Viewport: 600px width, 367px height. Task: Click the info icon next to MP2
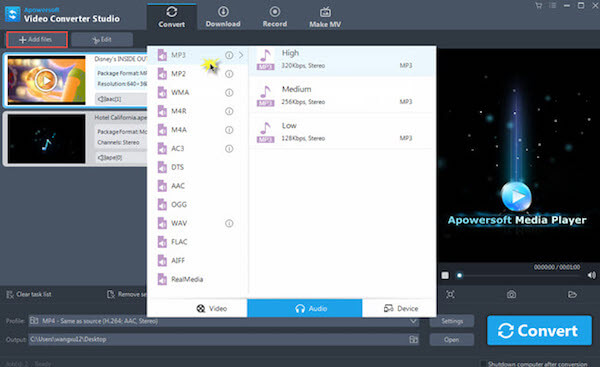(x=229, y=74)
